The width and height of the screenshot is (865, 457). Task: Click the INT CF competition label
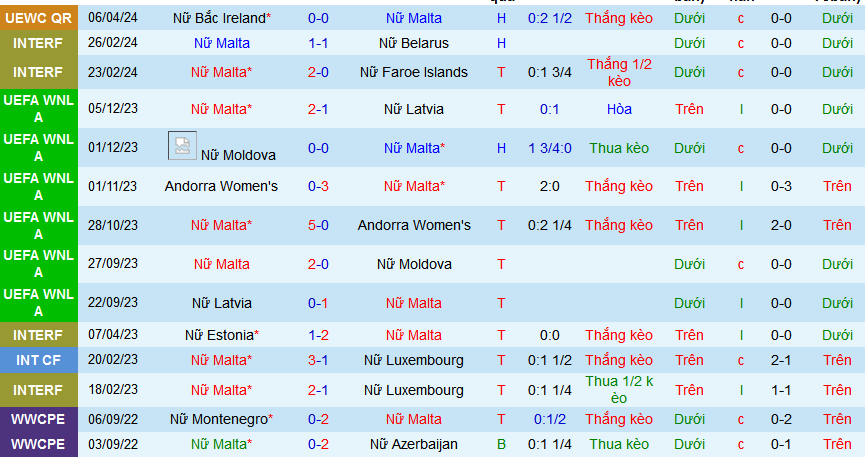[x=38, y=360]
